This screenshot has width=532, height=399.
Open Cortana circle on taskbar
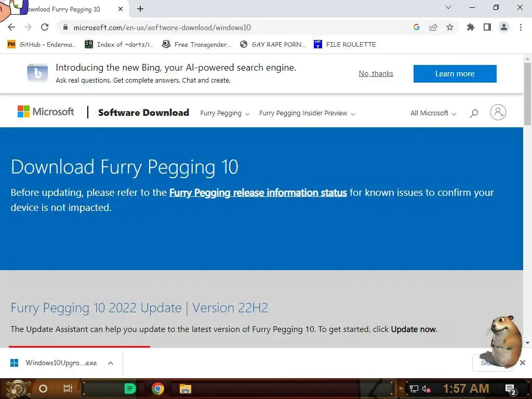pos(43,389)
